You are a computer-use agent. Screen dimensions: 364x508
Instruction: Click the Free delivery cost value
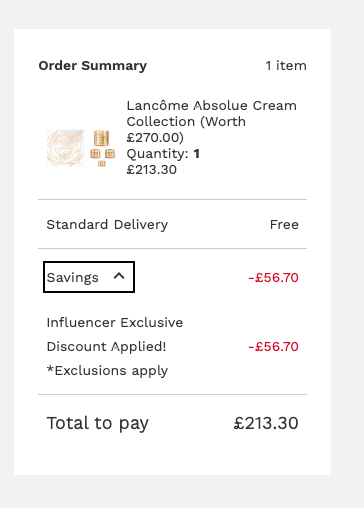coord(284,225)
